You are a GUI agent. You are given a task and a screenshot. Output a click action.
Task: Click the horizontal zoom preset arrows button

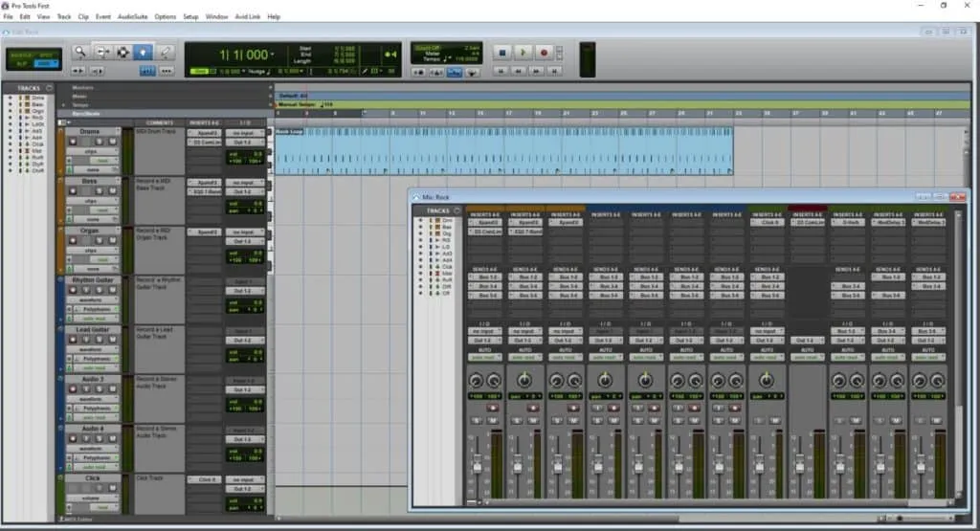[78, 71]
